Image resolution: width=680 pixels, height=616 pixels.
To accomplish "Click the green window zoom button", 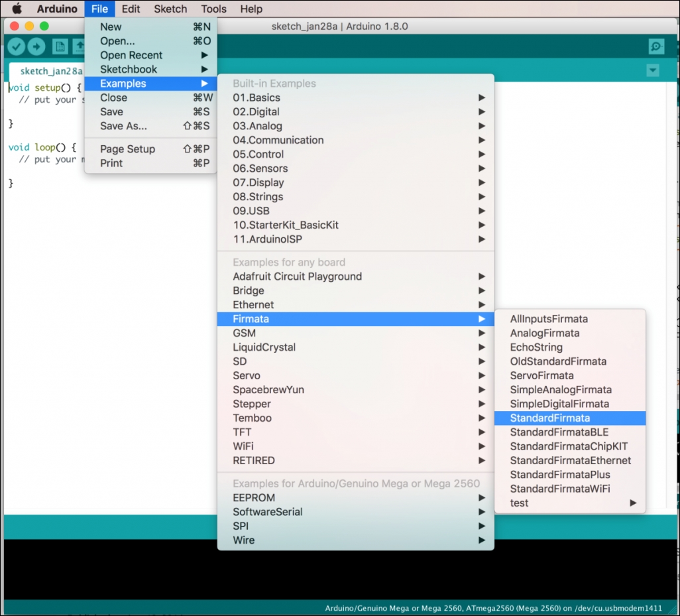I will click(44, 26).
